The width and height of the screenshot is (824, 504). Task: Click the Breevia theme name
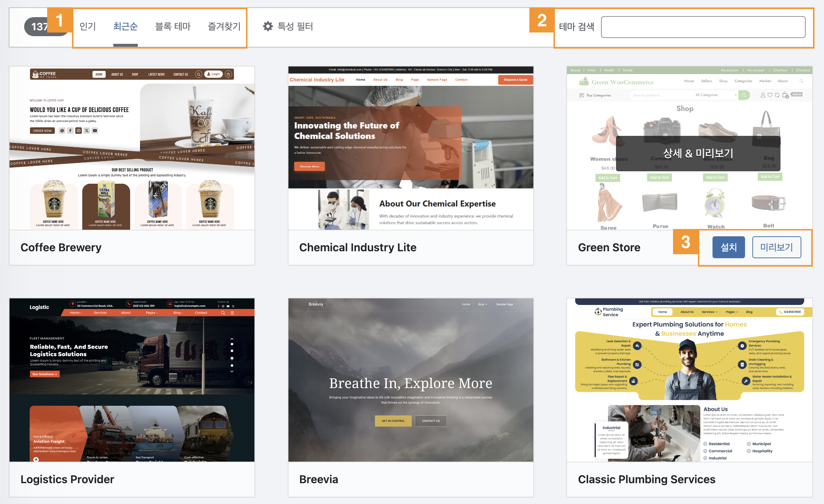point(319,479)
